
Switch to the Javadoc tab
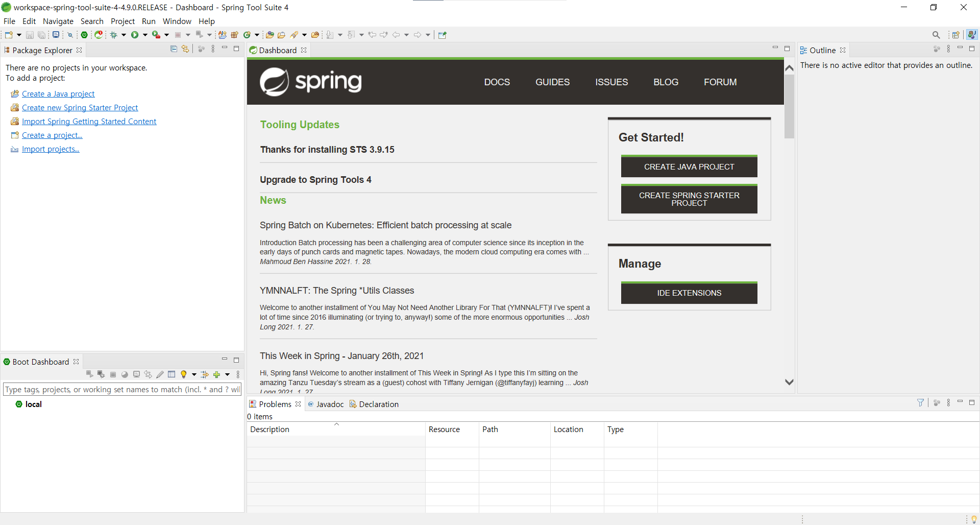[x=326, y=404]
